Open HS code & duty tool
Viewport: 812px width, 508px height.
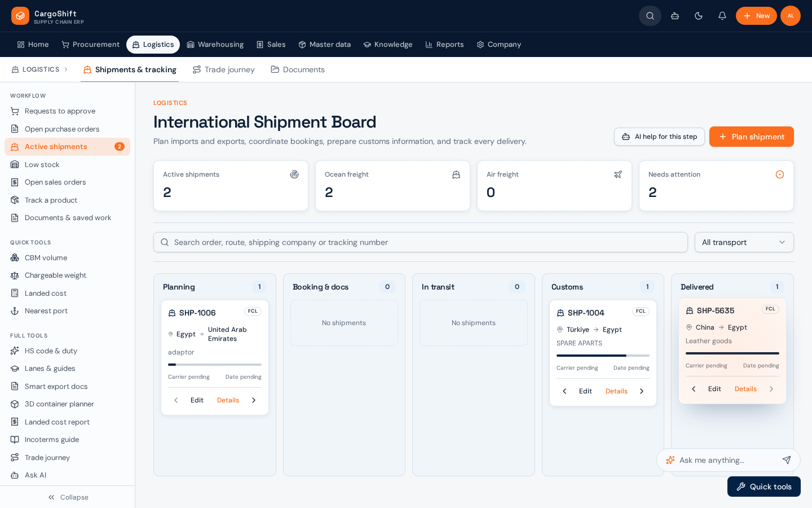[67, 351]
